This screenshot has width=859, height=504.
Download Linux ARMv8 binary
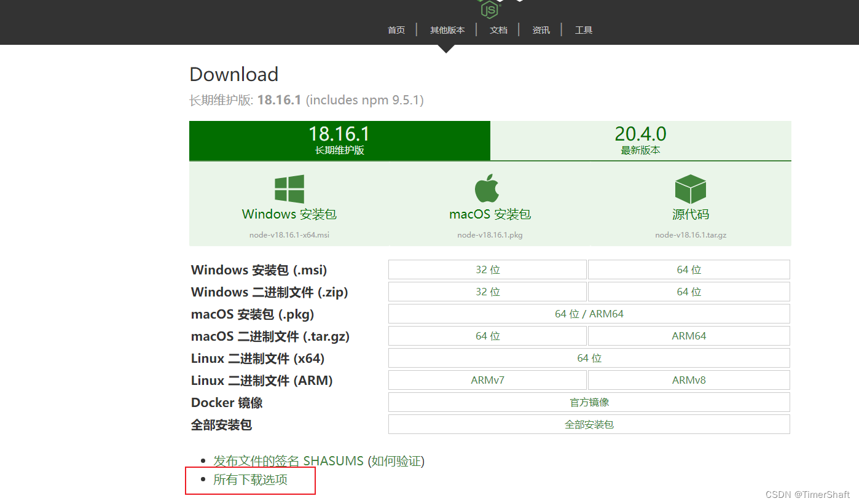tap(689, 380)
